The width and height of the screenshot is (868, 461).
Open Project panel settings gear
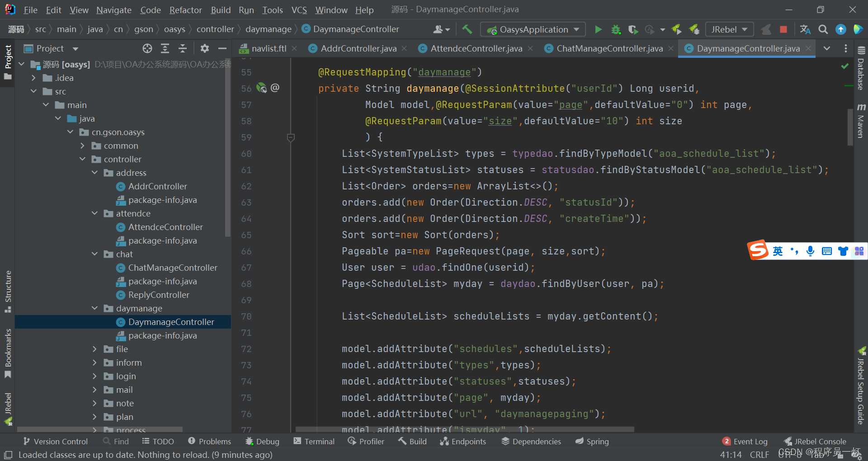pos(205,48)
